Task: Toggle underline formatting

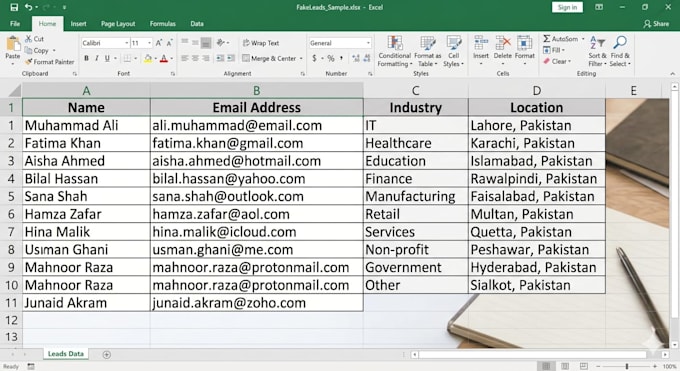Action: pos(107,58)
